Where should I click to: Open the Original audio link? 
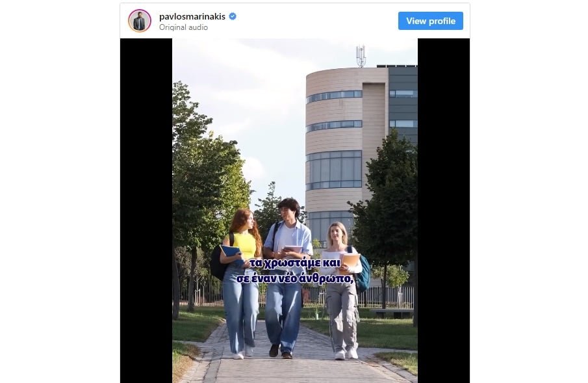tap(183, 27)
